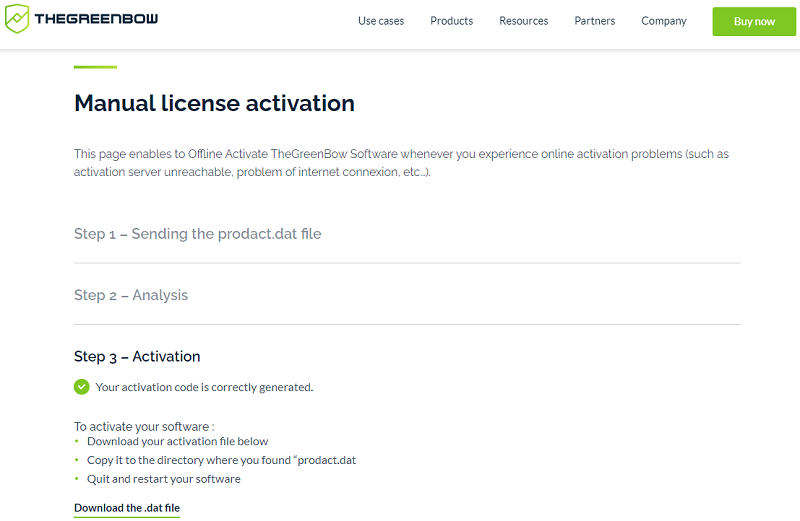Click the Download your activation file bullet
800x521 pixels.
[x=177, y=441]
